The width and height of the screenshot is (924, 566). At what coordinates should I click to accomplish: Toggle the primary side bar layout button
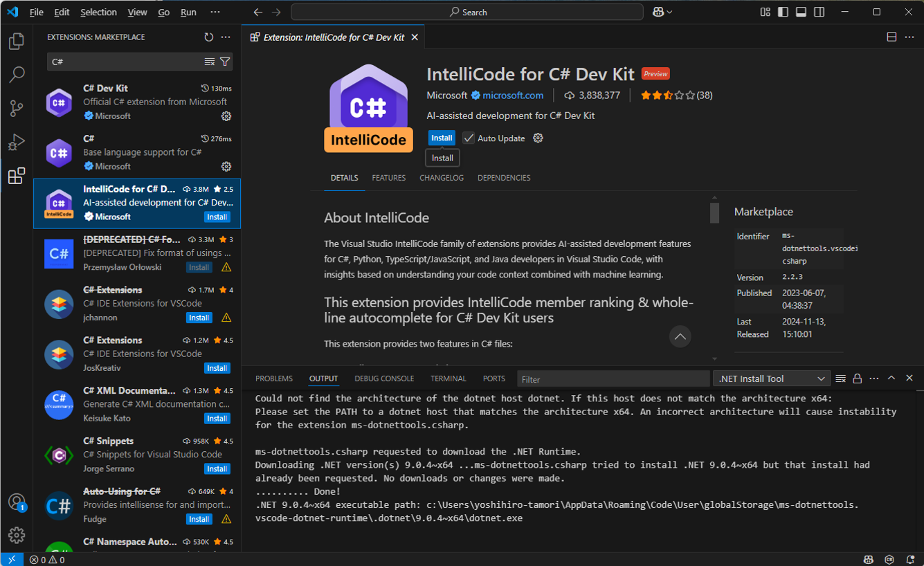(x=783, y=12)
